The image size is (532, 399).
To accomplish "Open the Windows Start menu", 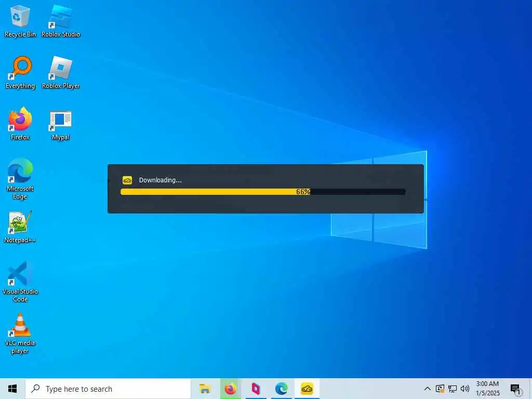I will [12, 389].
